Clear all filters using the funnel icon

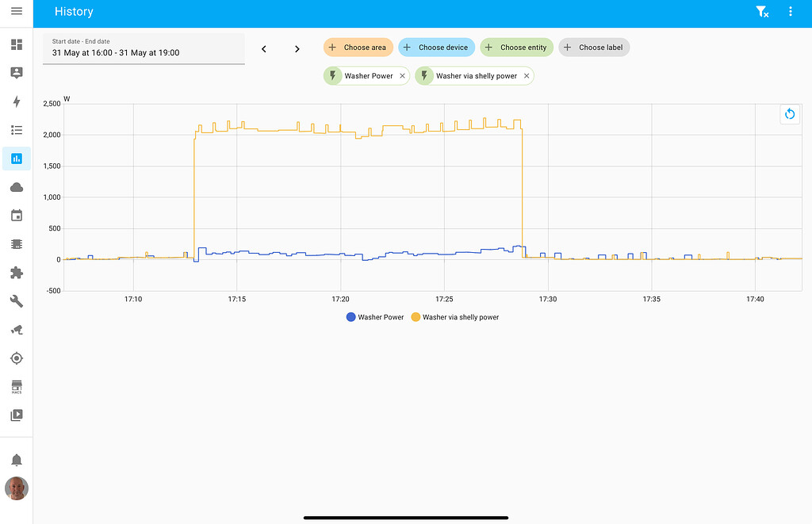(x=762, y=12)
